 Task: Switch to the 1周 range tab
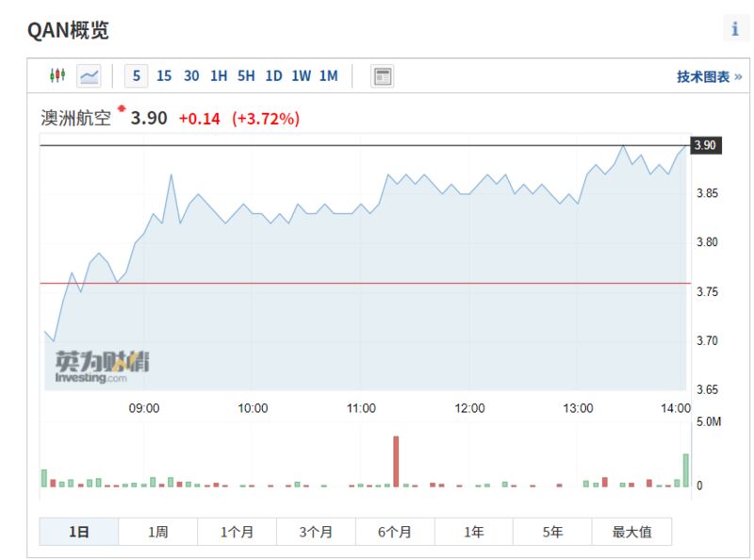pos(157,532)
